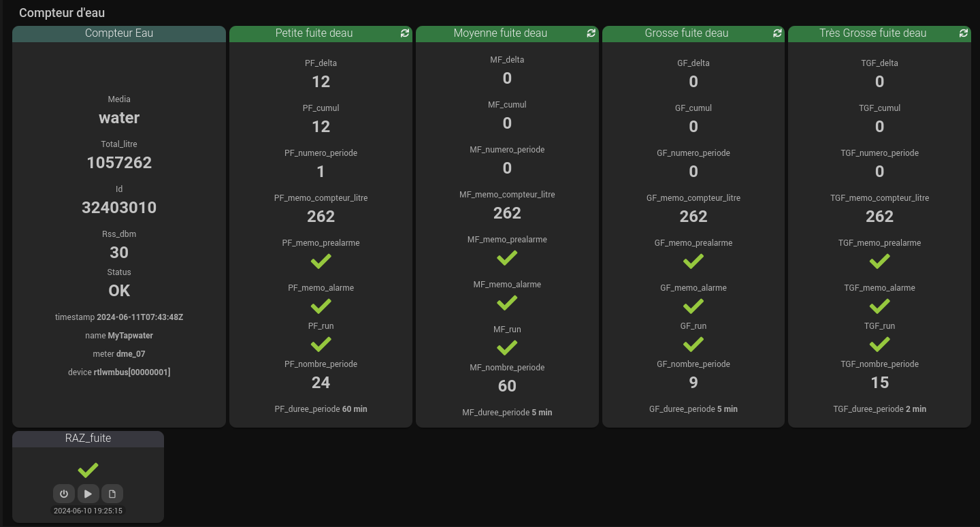Click the PF_cumul value
The width and height of the screenshot is (980, 527).
pyautogui.click(x=321, y=127)
